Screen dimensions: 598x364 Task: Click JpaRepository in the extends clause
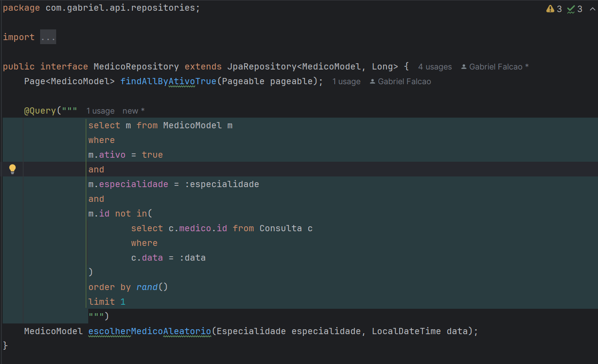point(262,67)
